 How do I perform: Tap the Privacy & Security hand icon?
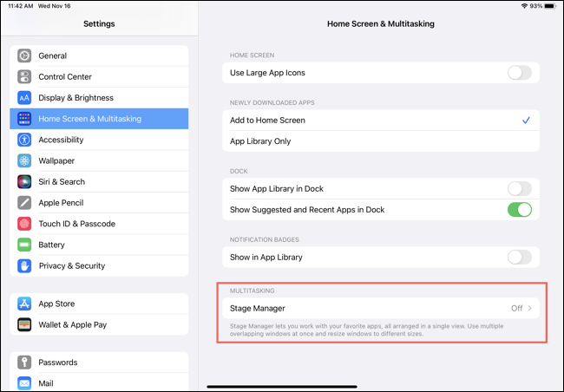pos(24,265)
